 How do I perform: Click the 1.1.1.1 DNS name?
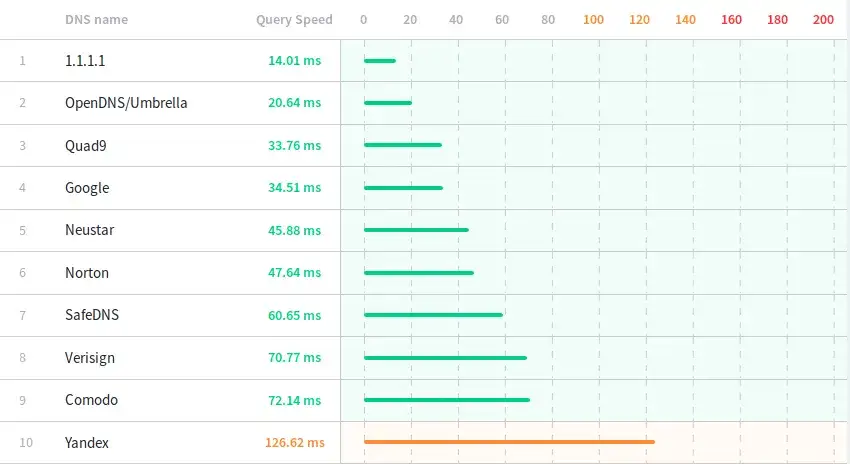click(85, 61)
